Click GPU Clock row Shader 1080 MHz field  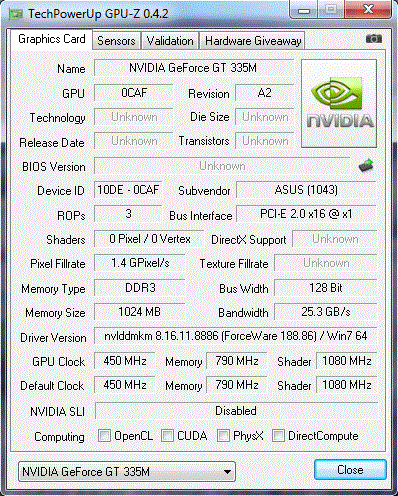pos(347,361)
